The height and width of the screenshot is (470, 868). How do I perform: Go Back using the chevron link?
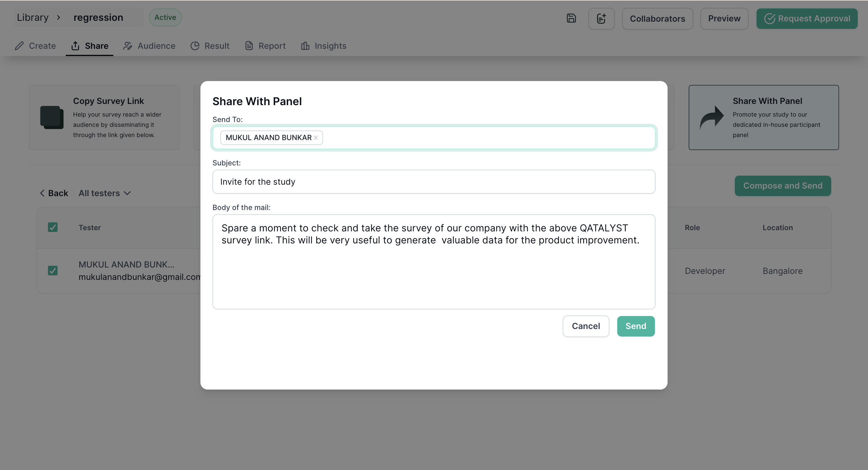tap(54, 193)
